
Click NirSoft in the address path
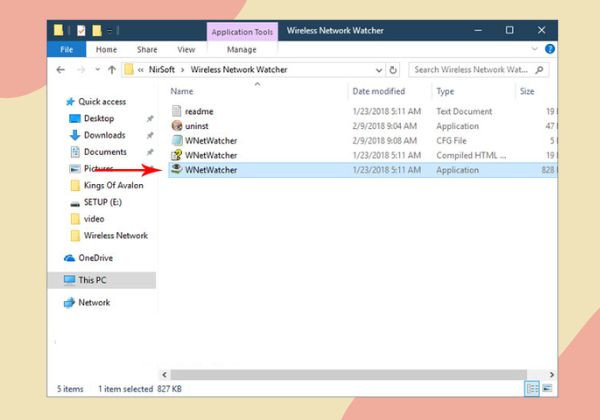click(161, 70)
